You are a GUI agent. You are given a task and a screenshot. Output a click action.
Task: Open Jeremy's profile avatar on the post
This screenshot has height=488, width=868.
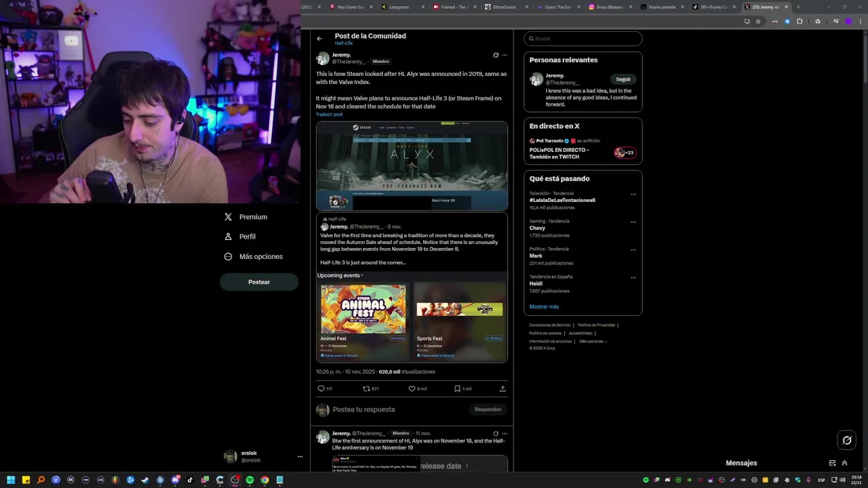[x=323, y=58]
